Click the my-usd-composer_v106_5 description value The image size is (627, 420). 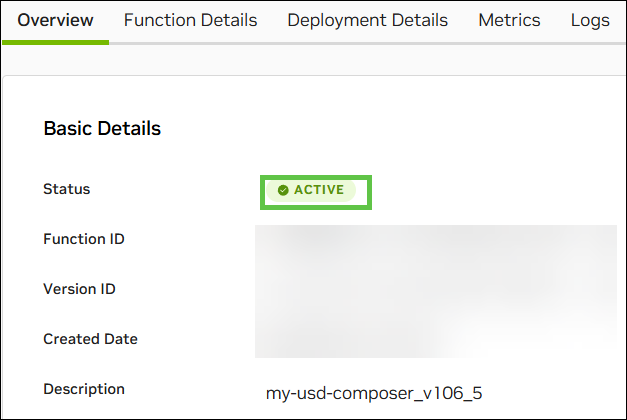coord(374,393)
